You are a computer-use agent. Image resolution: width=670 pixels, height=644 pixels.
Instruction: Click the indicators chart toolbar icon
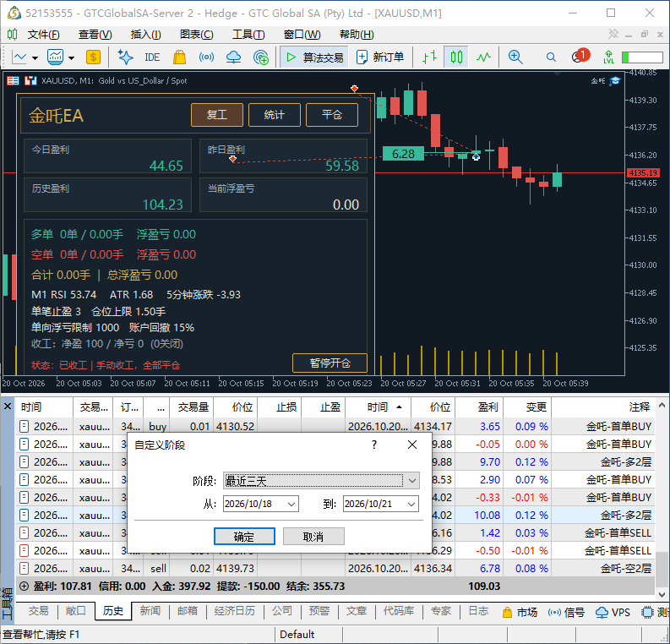(56, 57)
